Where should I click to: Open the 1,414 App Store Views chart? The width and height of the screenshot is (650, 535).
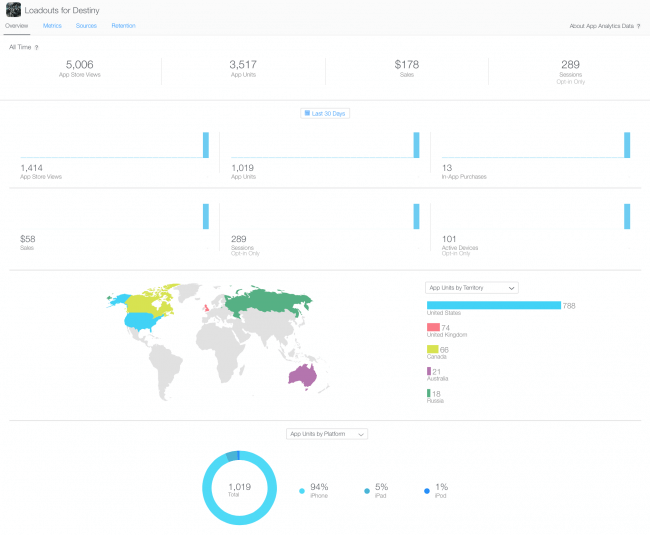[114, 156]
